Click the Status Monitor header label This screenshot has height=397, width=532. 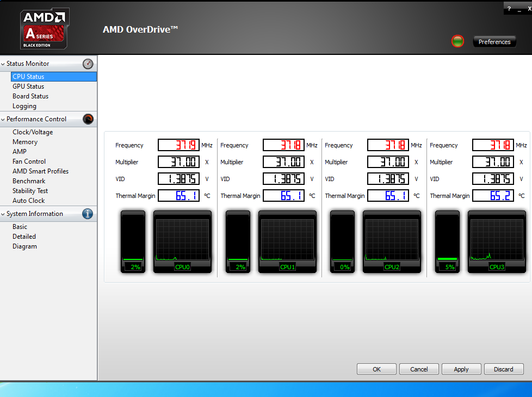28,64
